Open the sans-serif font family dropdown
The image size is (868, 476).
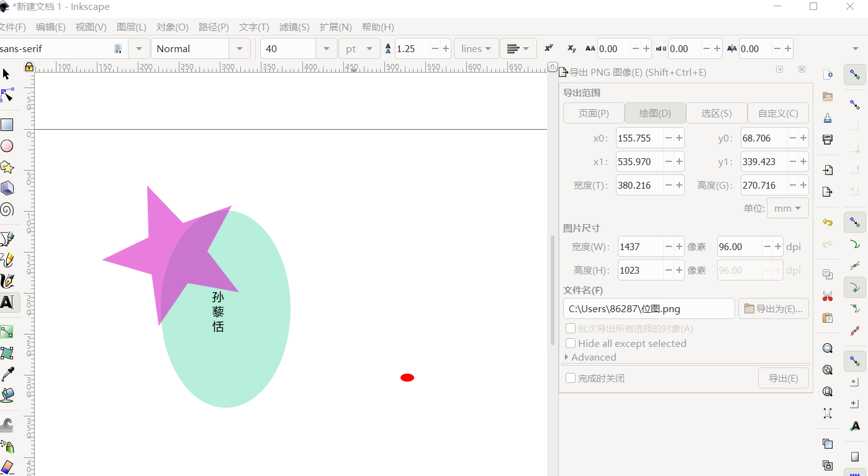[139, 48]
